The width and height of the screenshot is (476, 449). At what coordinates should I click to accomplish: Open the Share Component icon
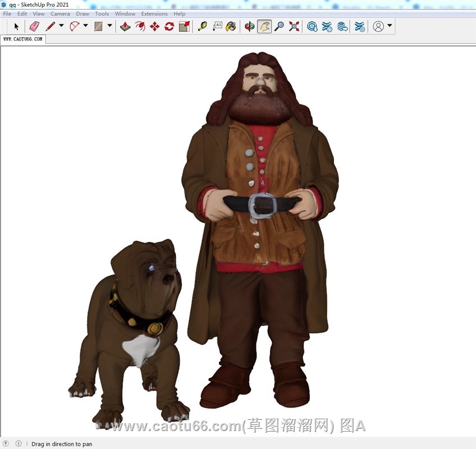point(327,26)
